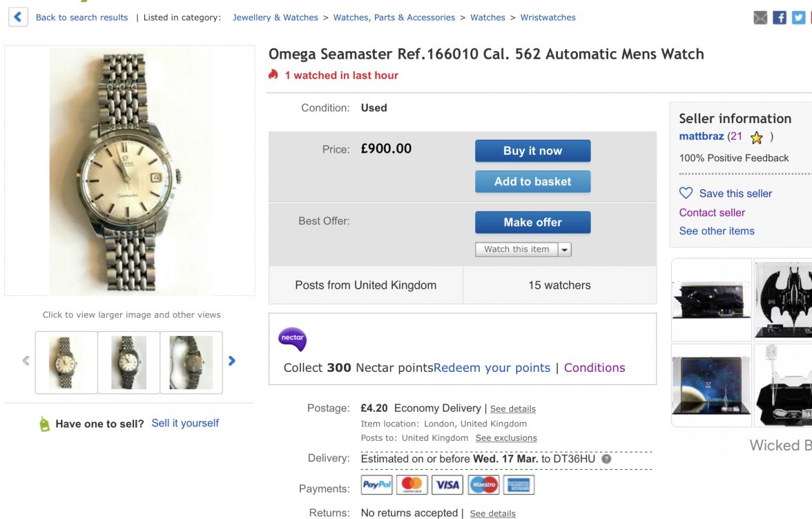The height and width of the screenshot is (519, 812).
Task: Click the delivery estimate help icon
Action: [606, 459]
